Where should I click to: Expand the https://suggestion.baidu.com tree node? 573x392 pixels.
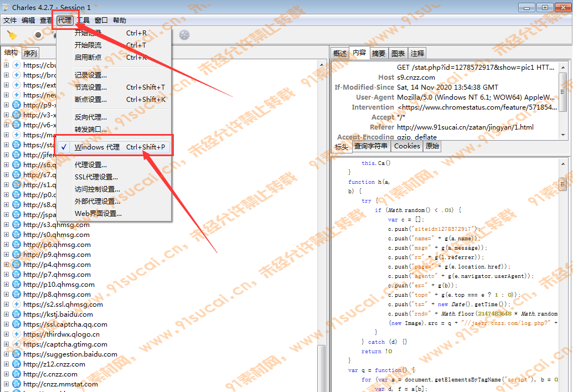6,354
